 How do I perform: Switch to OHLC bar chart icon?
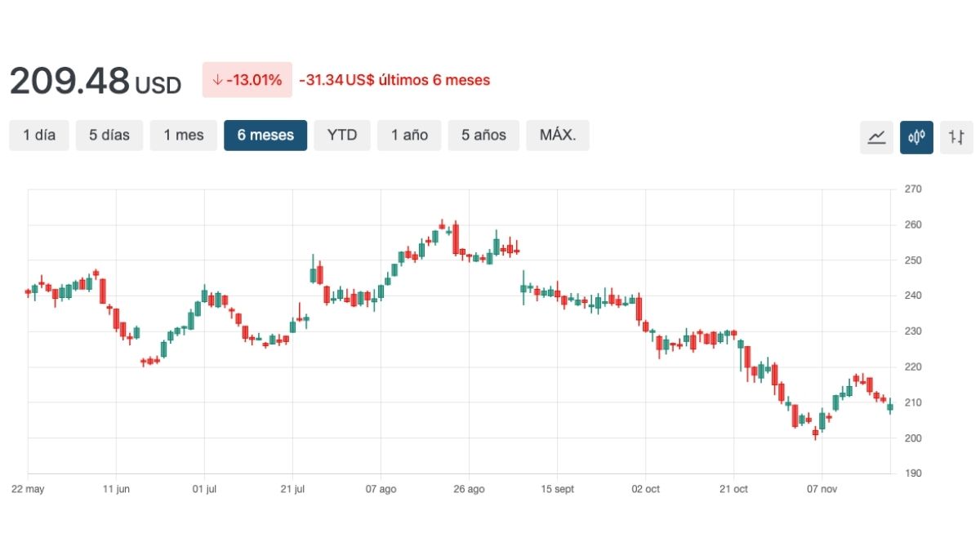click(956, 137)
